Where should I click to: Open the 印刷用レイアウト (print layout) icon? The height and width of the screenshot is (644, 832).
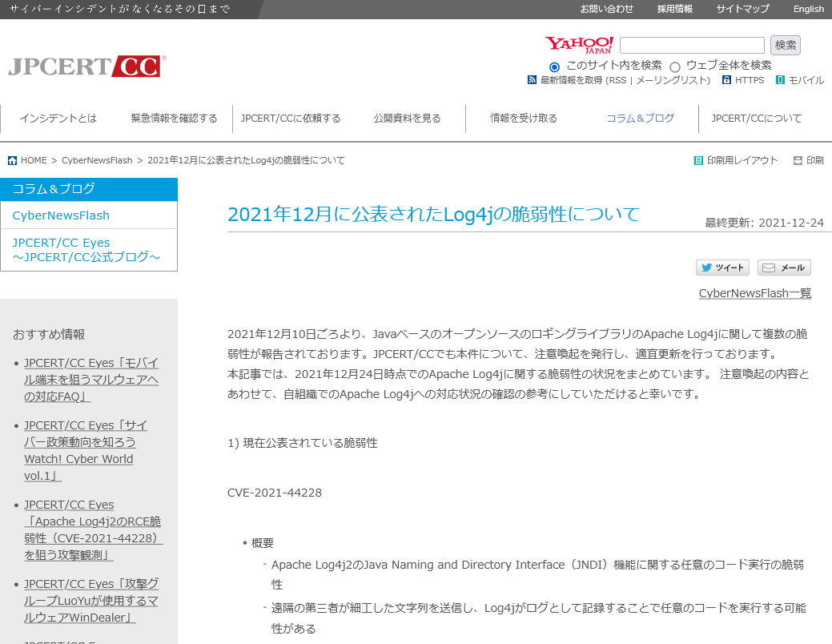(x=699, y=160)
